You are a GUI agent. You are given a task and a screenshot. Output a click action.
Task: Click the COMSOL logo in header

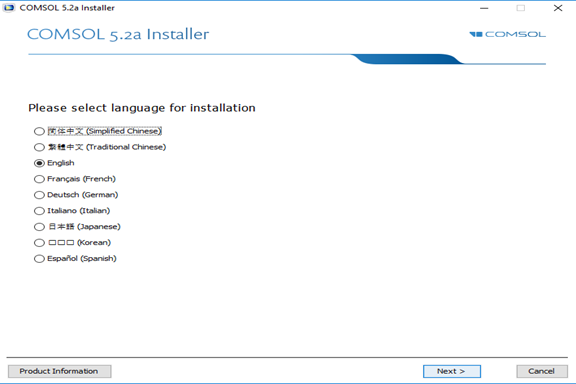[507, 34]
